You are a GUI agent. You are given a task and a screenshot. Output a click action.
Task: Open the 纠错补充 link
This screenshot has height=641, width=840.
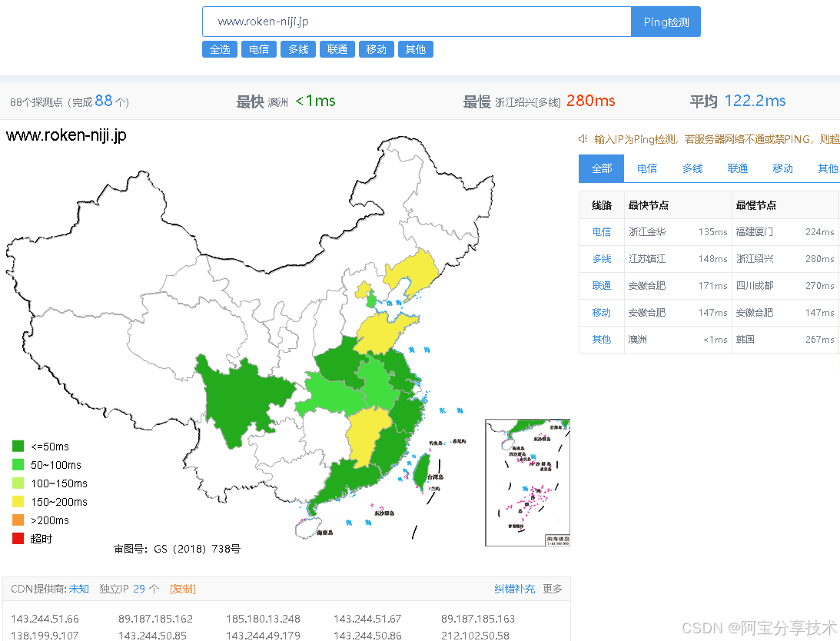coord(514,589)
